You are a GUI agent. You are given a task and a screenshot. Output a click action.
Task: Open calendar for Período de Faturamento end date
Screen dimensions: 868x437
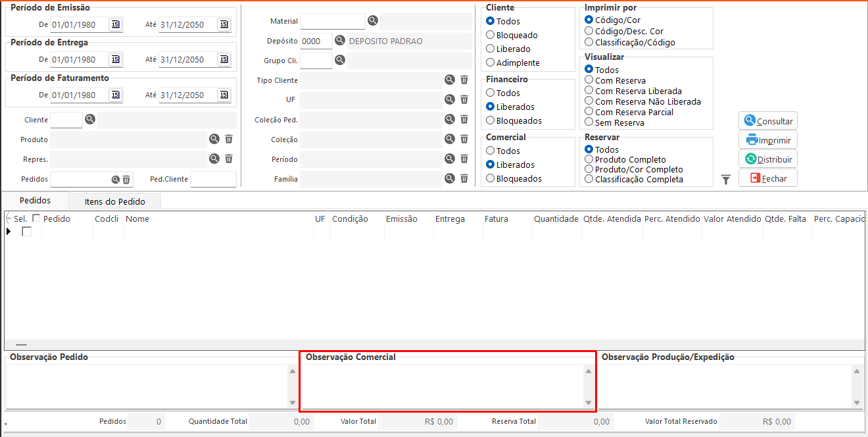click(224, 95)
